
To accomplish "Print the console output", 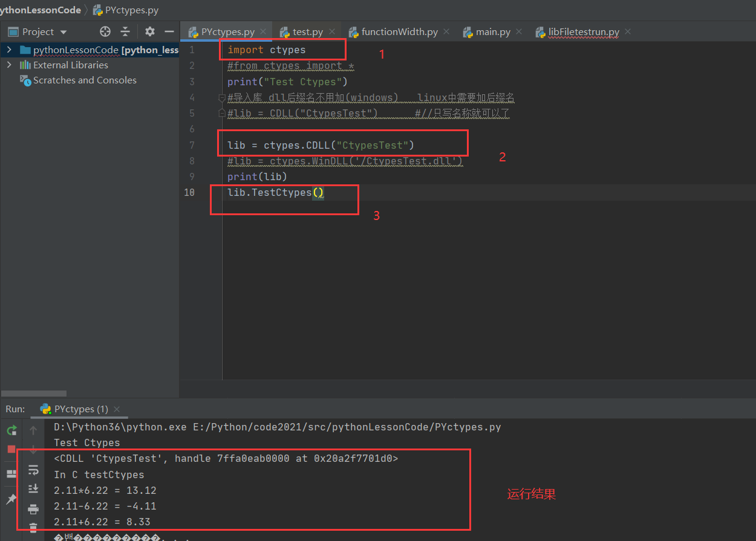I will (x=33, y=510).
